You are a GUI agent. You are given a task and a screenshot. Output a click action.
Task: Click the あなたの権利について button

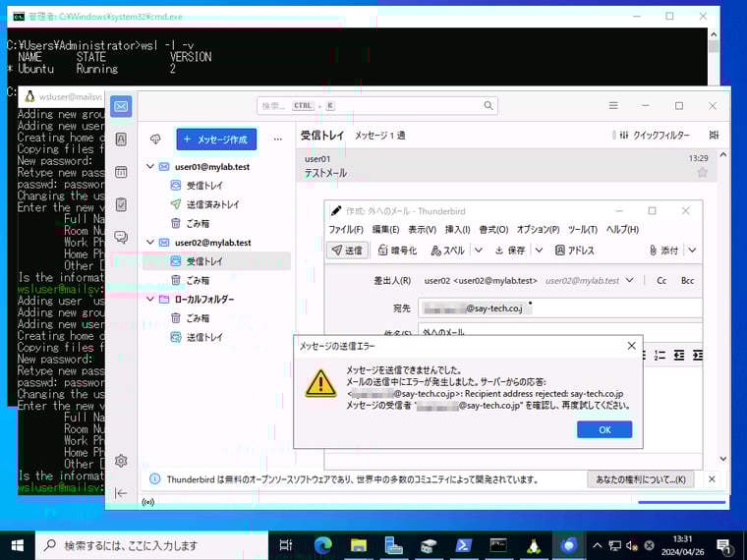641,479
